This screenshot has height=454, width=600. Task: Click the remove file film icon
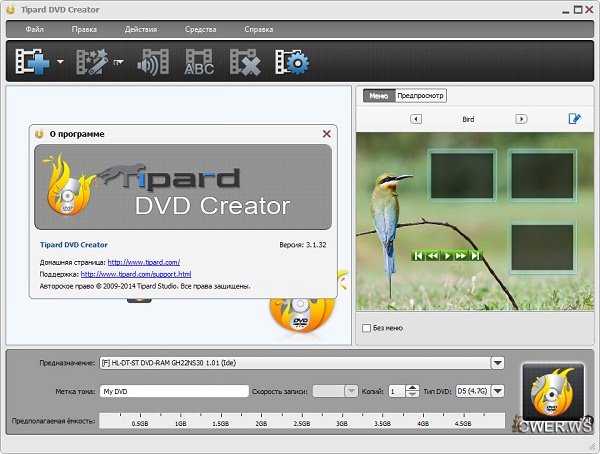pyautogui.click(x=245, y=63)
